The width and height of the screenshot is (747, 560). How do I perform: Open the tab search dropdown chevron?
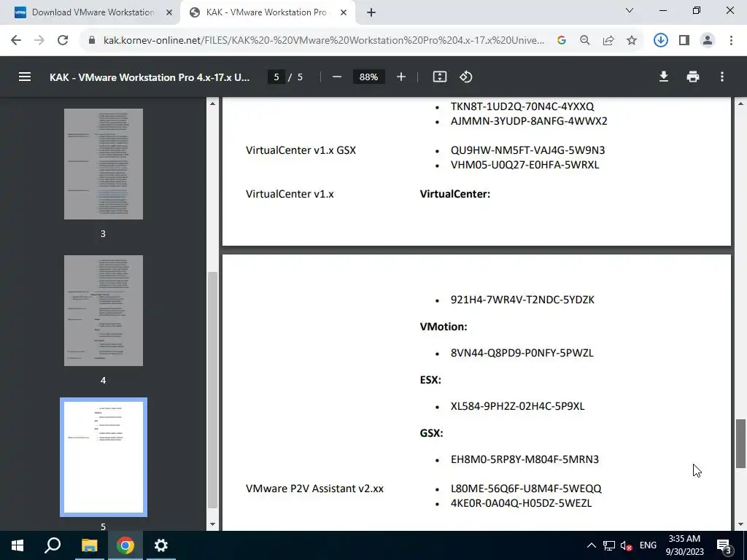coord(630,10)
